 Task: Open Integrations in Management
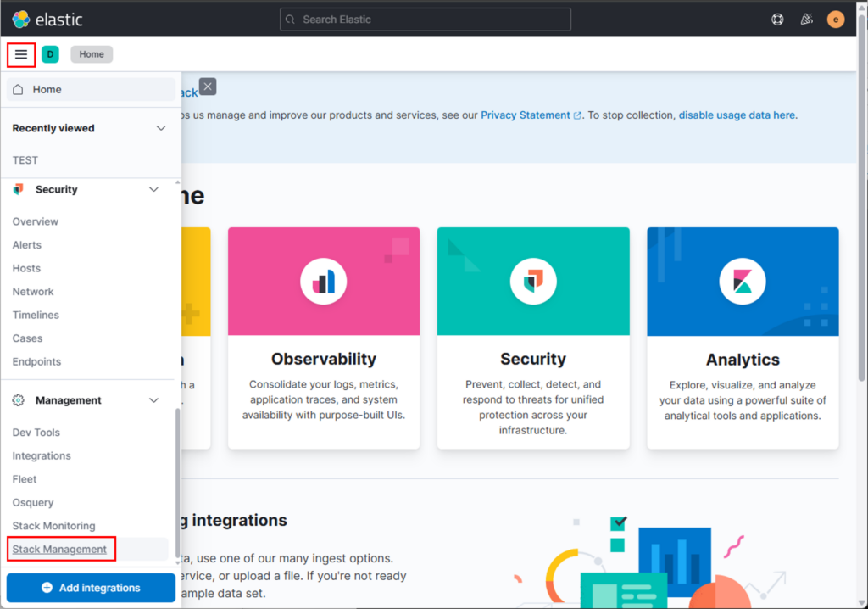tap(42, 455)
